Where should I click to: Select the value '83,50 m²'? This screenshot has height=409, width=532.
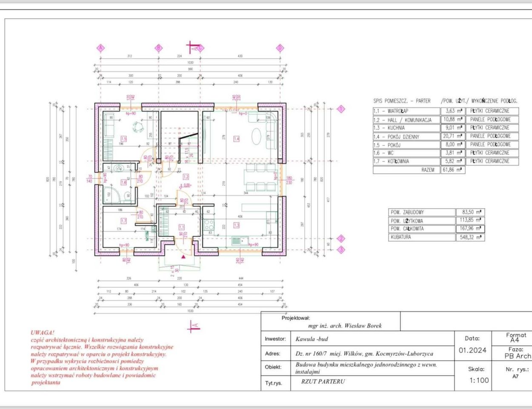tap(471, 212)
